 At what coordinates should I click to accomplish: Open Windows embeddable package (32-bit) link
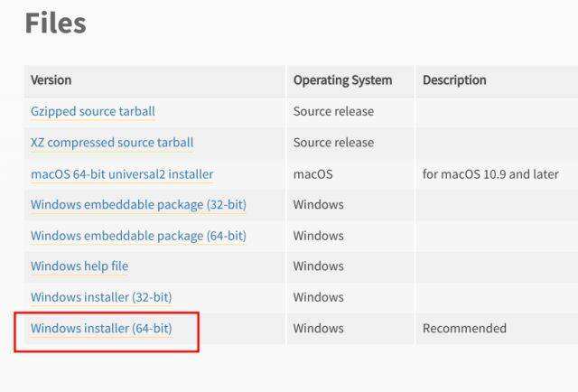pyautogui.click(x=138, y=205)
